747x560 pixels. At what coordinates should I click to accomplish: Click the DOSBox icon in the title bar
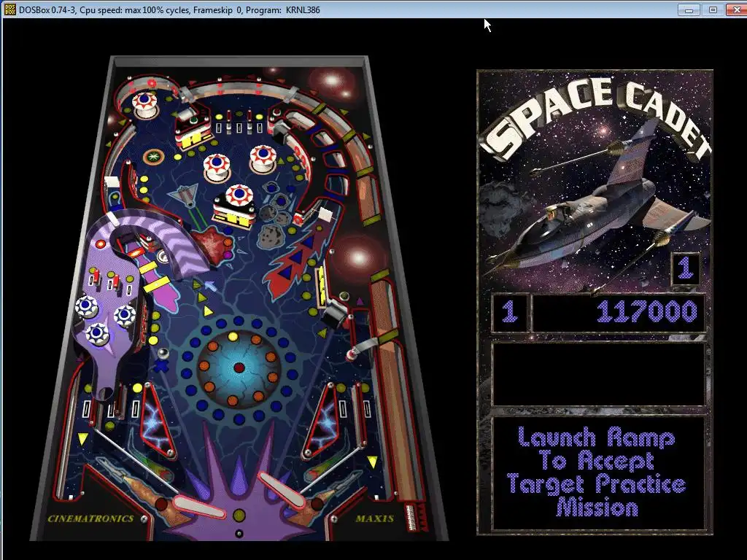tap(9, 9)
